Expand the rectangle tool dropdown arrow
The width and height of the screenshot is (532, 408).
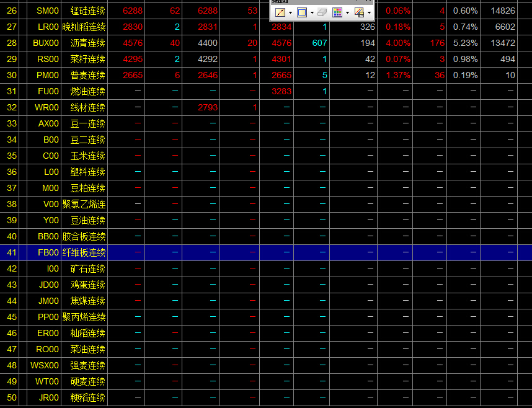click(312, 12)
